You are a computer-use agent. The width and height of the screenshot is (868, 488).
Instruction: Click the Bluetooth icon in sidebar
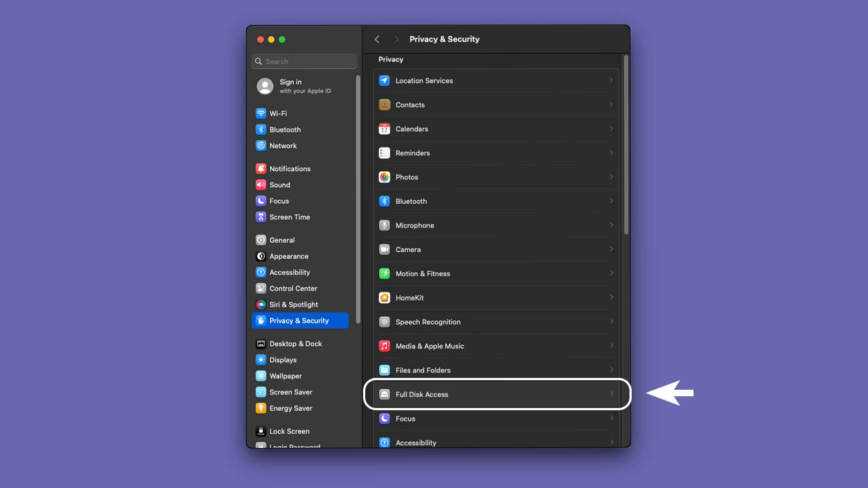[x=261, y=129]
